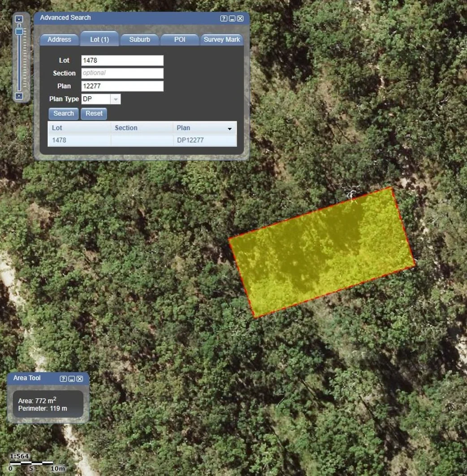
Task: Click the optional Section input field
Action: coord(122,73)
